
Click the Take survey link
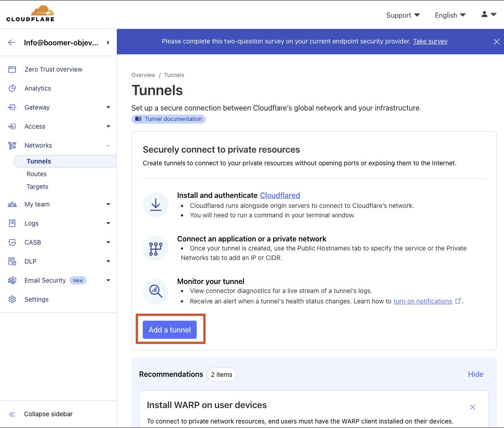430,41
